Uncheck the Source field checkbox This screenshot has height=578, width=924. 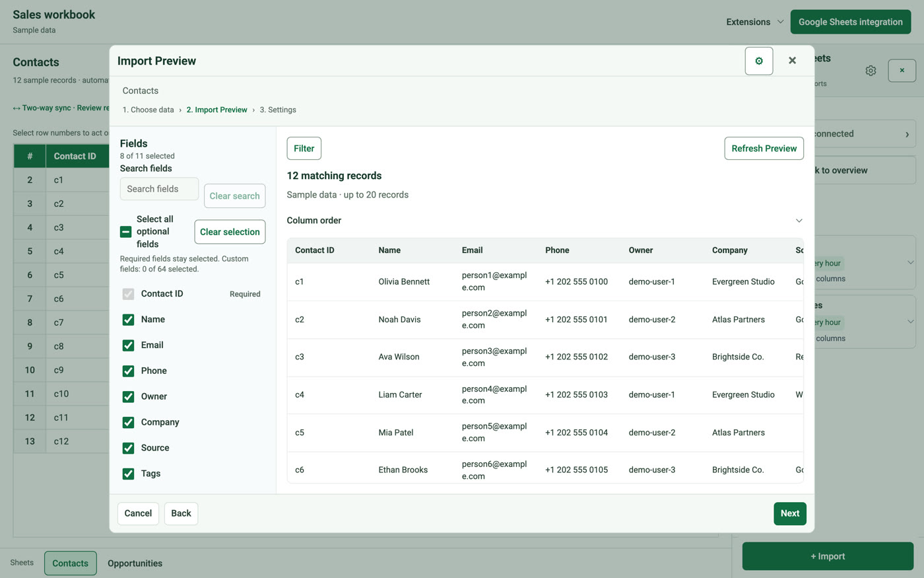(129, 449)
